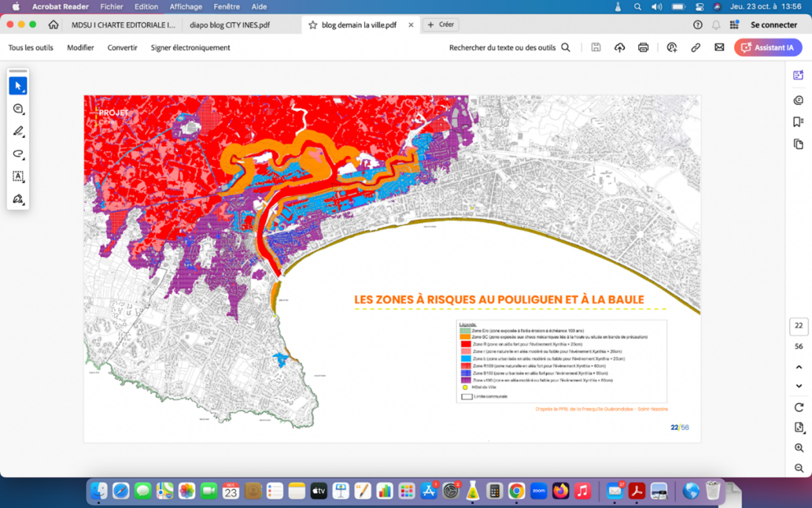Expand the page display options icon
This screenshot has height=508, width=812.
(799, 428)
